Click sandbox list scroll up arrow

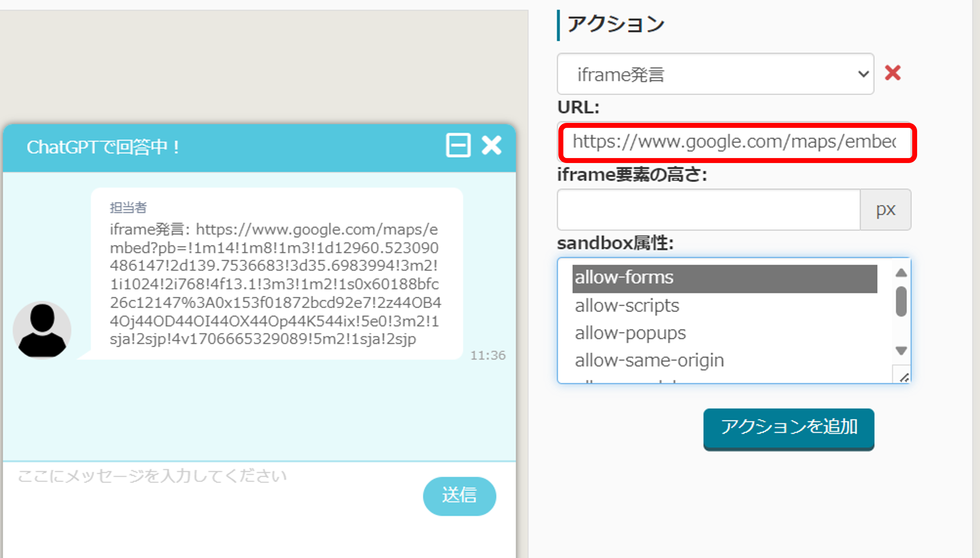pyautogui.click(x=901, y=273)
